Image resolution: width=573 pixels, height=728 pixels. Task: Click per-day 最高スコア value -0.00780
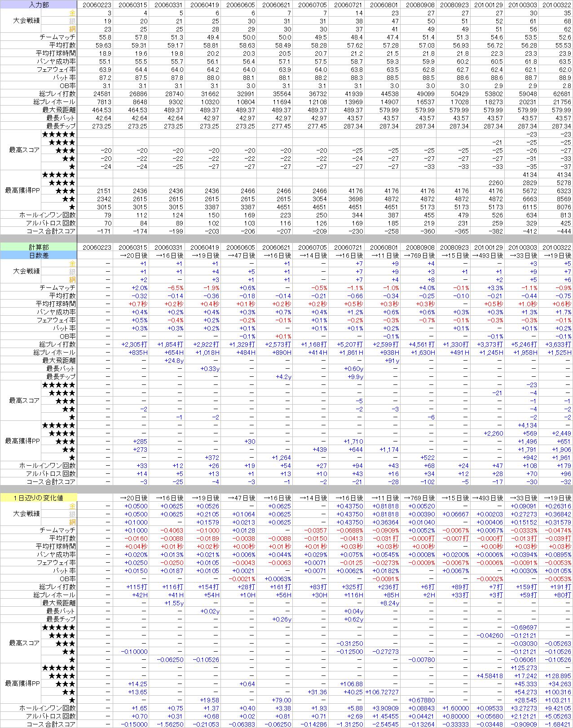423,660
